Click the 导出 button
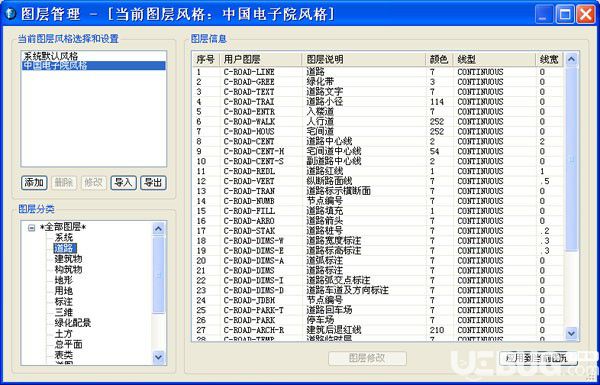 click(x=153, y=183)
